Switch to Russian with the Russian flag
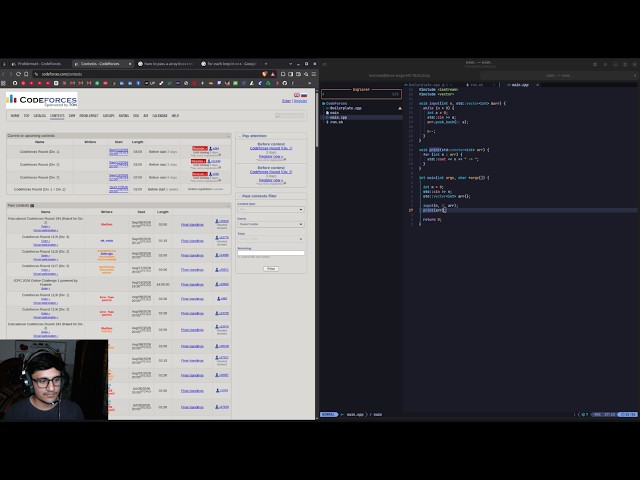640x480 pixels. [x=304, y=95]
